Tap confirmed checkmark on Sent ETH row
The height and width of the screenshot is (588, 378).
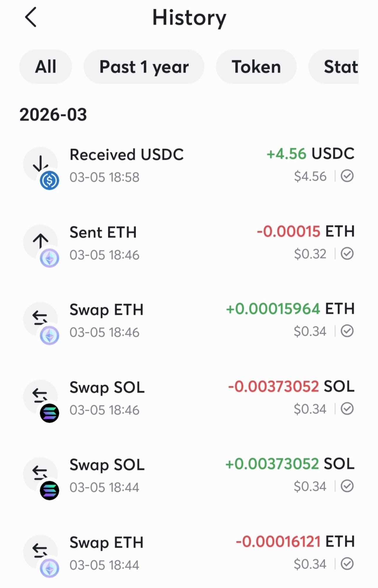coord(347,254)
